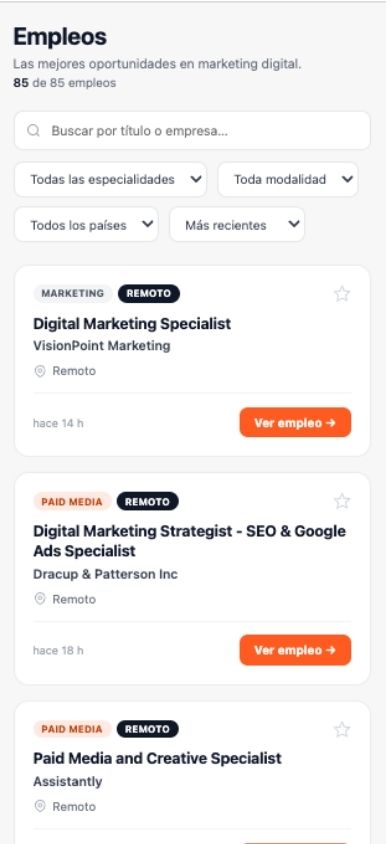Viewport: 390px width, 844px height.
Task: Star the Paid Media and Creative Specialist job
Action: [x=342, y=730]
